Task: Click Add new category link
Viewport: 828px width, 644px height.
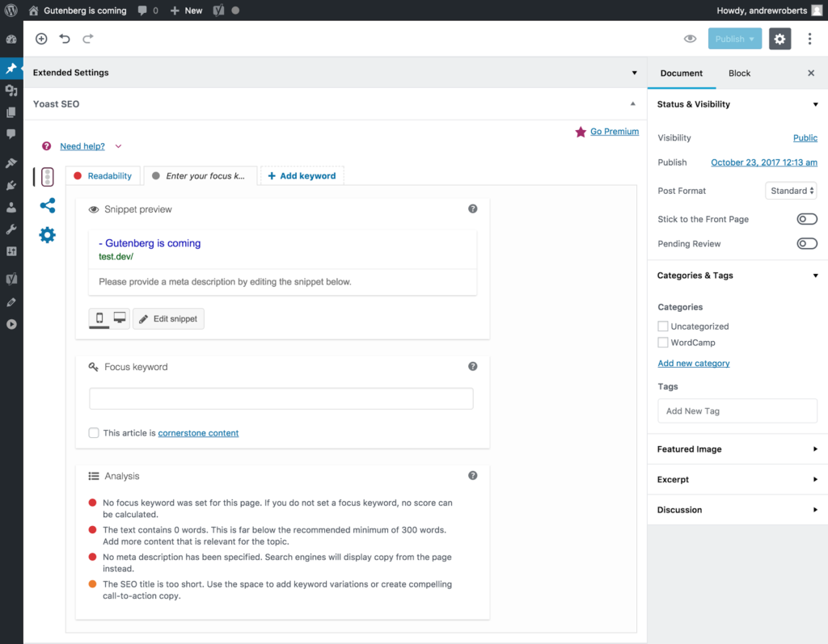Action: (x=693, y=363)
